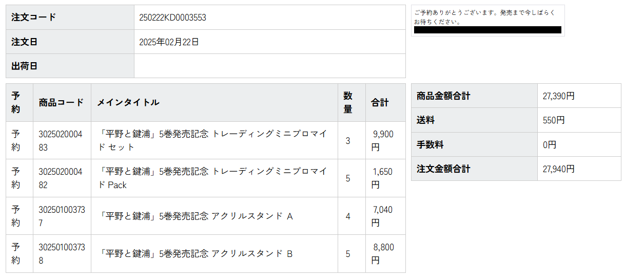The height and width of the screenshot is (277, 644).
Task: Click the 注文コード header cell
Action: (x=70, y=17)
